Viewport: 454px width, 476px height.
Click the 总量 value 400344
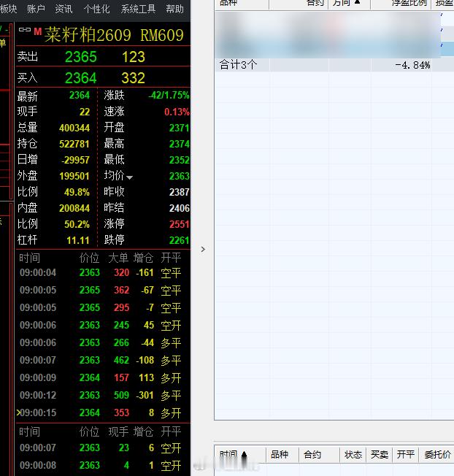click(74, 128)
